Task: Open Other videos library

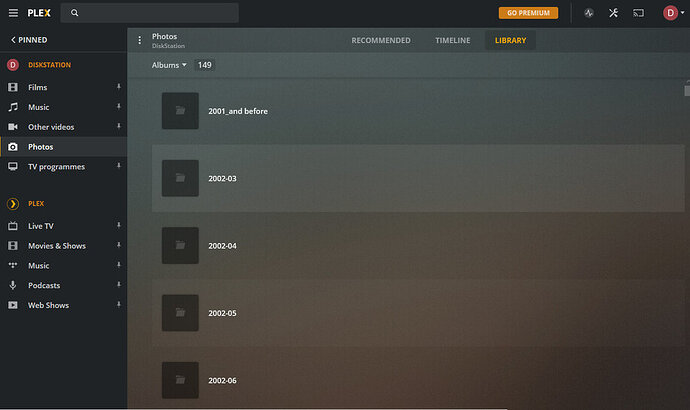Action: point(51,127)
